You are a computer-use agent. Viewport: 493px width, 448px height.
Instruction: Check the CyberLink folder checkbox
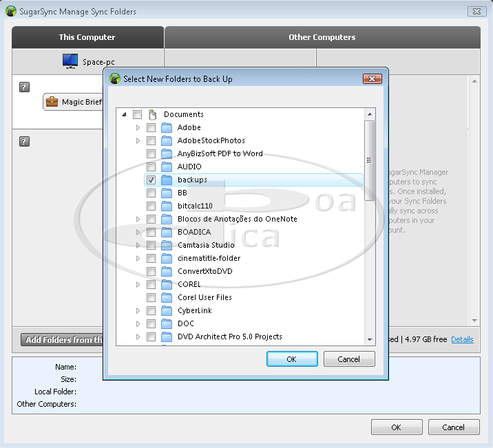151,311
